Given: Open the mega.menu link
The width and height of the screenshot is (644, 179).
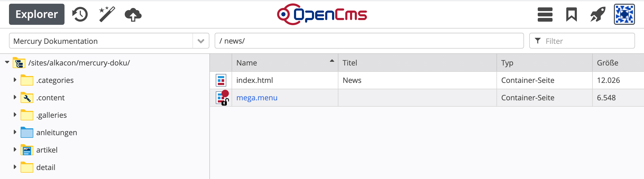Looking at the screenshot, I should [x=257, y=98].
